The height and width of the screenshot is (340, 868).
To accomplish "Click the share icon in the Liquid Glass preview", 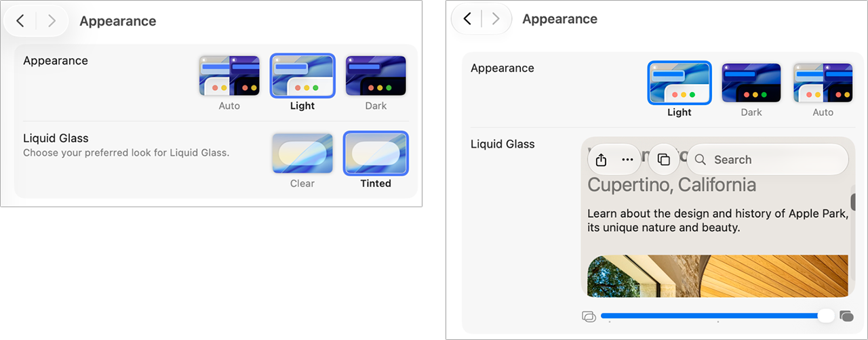I will coord(601,160).
